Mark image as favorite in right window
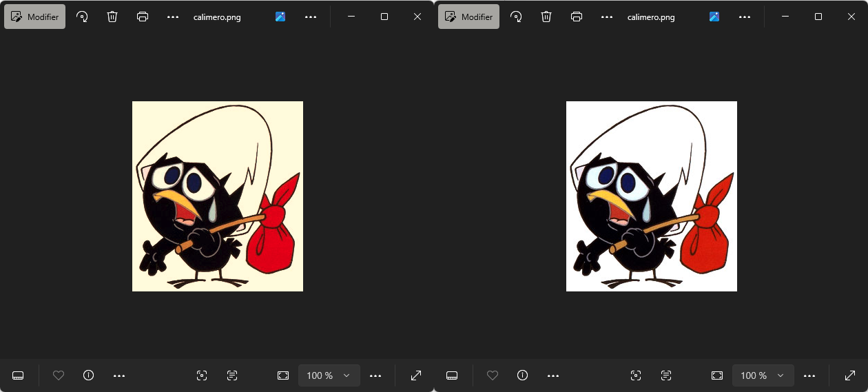 tap(493, 375)
